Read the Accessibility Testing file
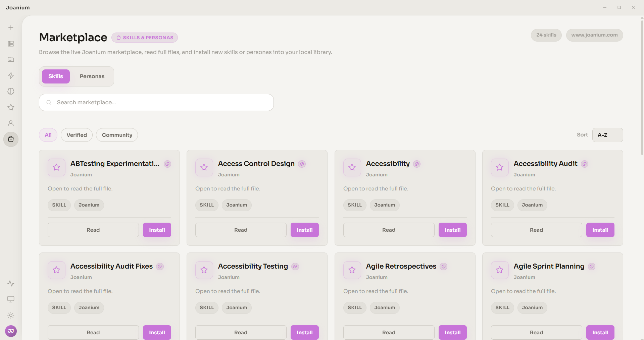Screen dimensions: 644x340 click(241, 333)
